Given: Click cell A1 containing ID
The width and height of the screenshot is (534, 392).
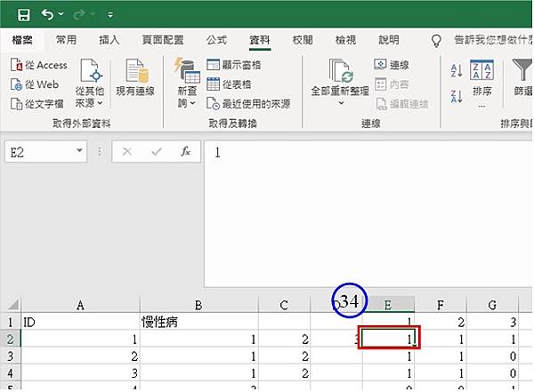Looking at the screenshot, I should point(80,322).
